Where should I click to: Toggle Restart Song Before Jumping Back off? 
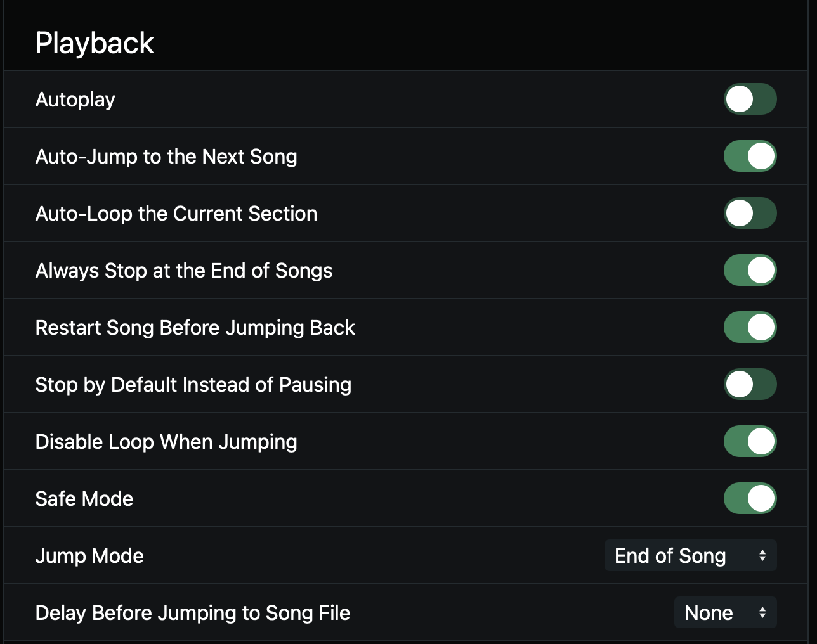point(750,327)
